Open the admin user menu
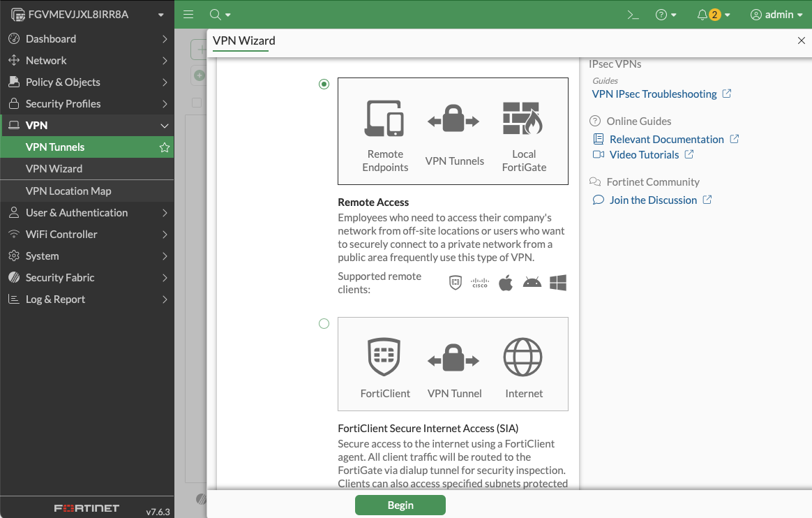Viewport: 812px width, 518px height. click(776, 15)
